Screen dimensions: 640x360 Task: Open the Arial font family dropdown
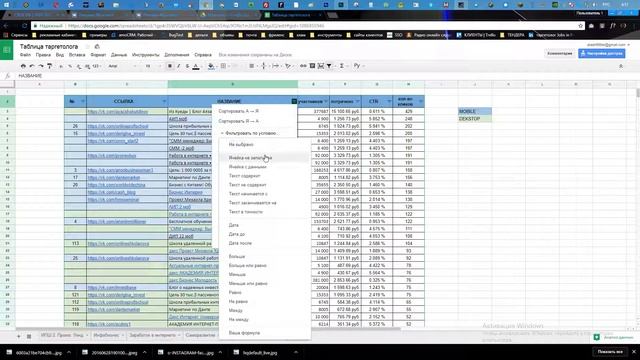pyautogui.click(x=122, y=66)
